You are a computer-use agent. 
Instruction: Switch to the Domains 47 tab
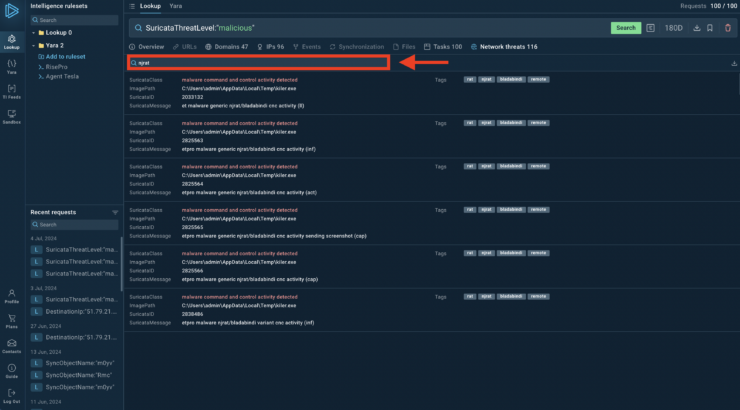pyautogui.click(x=226, y=47)
